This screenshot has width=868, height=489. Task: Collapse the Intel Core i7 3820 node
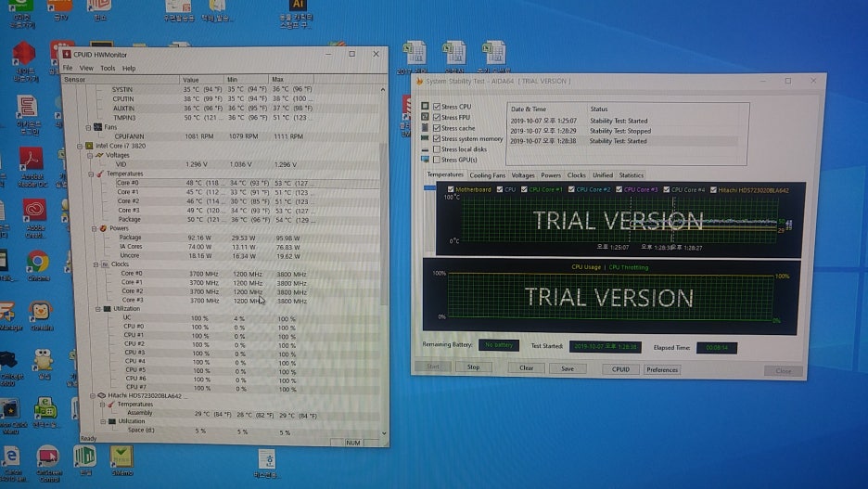(79, 147)
